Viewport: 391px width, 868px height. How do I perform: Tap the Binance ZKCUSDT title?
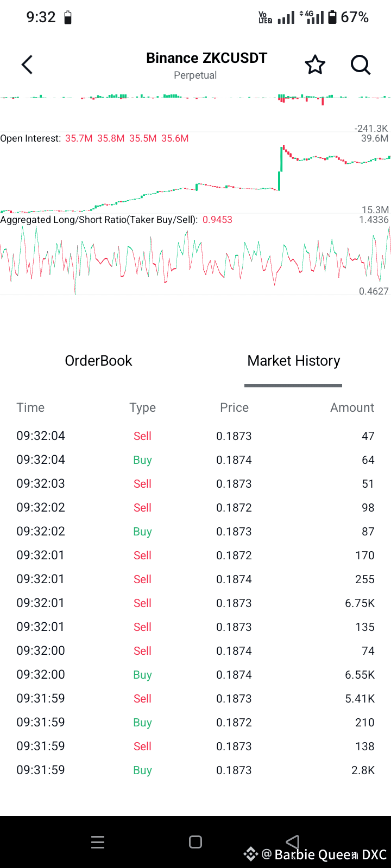click(x=206, y=58)
